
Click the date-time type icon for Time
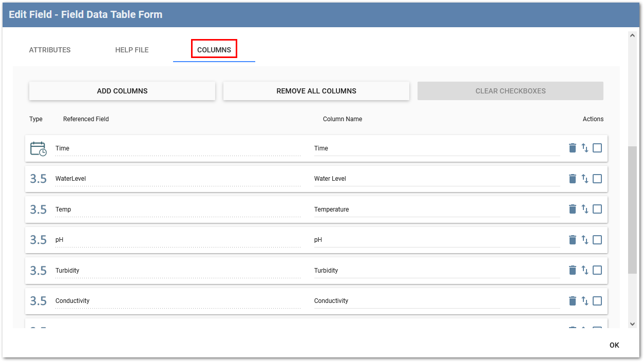[x=39, y=149]
